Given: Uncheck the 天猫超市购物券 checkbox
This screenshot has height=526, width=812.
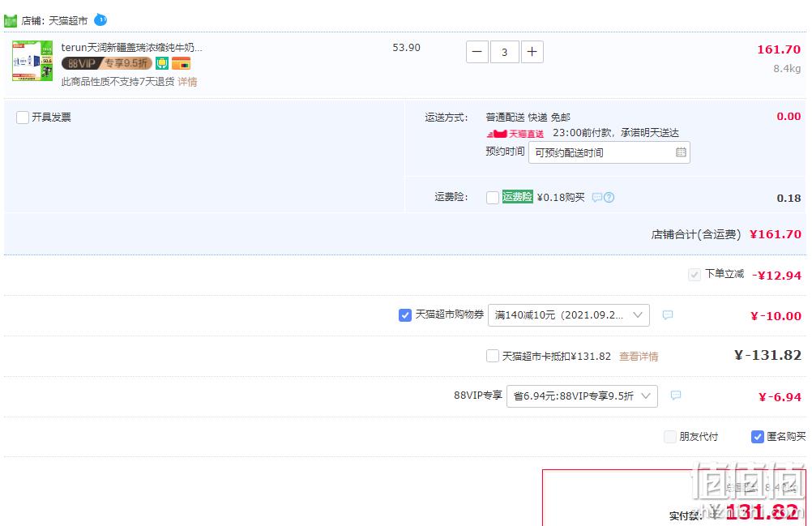Looking at the screenshot, I should pyautogui.click(x=405, y=314).
